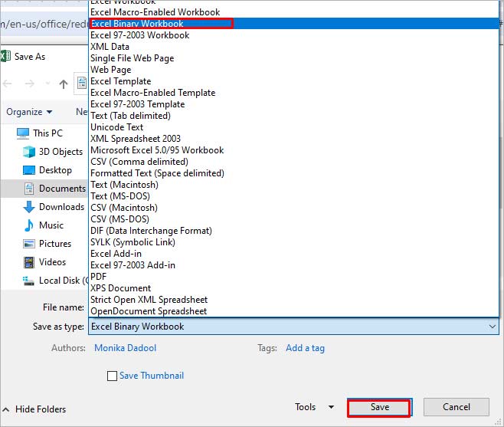504x427 pixels.
Task: Collapse folders with Hide Folders
Action: point(34,409)
